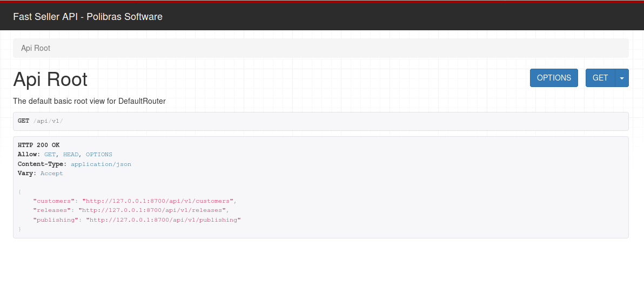Image resolution: width=644 pixels, height=286 pixels.
Task: Click the Content-Type header line
Action: click(75, 164)
